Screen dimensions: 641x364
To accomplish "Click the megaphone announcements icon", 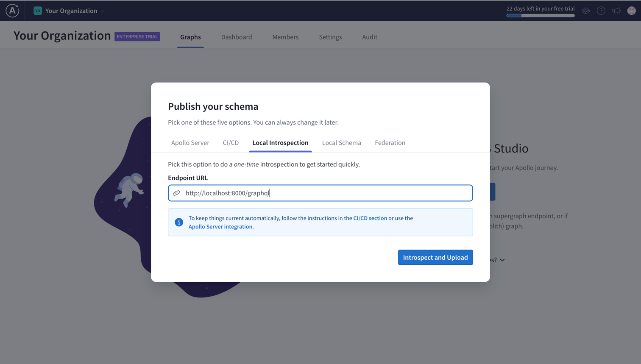I will [x=616, y=11].
